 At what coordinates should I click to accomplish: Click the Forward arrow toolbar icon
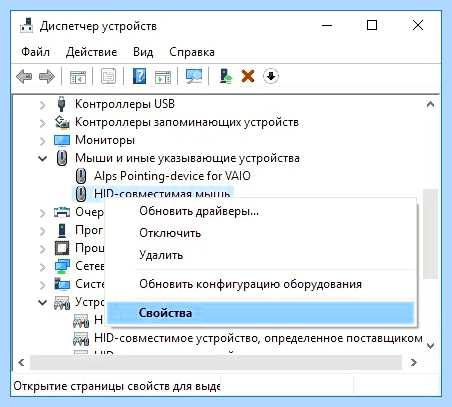click(47, 77)
